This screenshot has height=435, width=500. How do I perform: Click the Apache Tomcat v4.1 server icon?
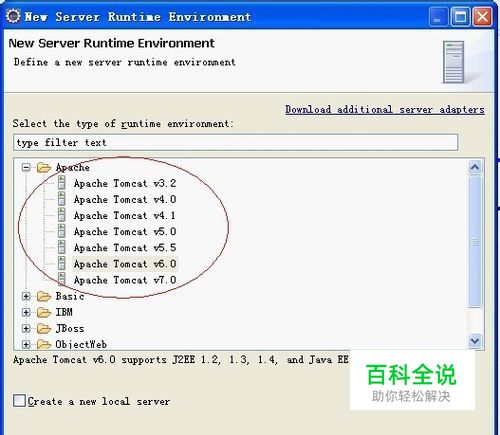pos(62,215)
